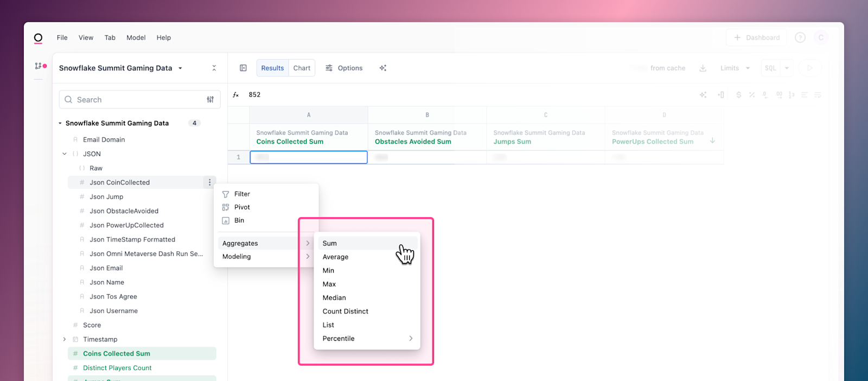This screenshot has height=381, width=868.
Task: Toggle text wrap icon
Action: click(x=818, y=95)
